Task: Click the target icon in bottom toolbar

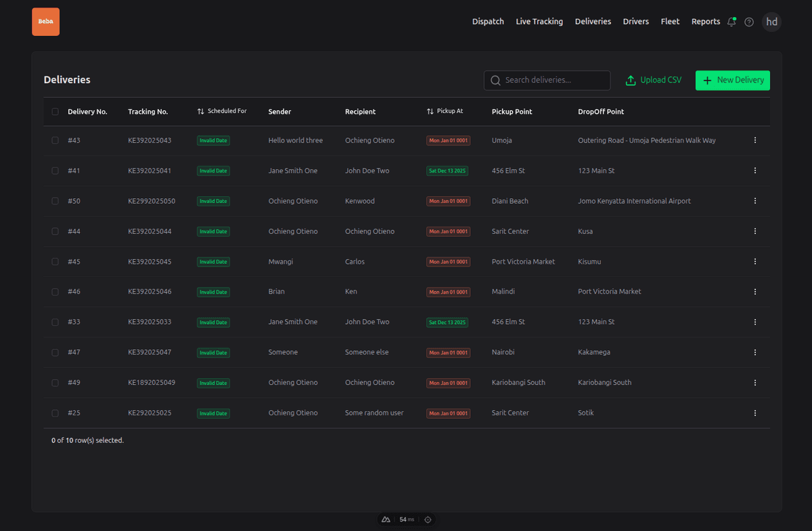Action: tap(428, 520)
